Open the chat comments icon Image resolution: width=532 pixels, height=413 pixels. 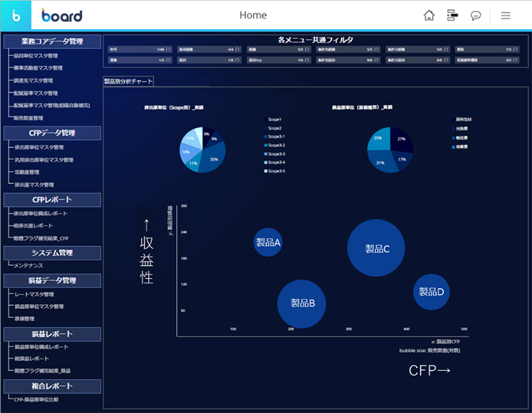point(476,15)
